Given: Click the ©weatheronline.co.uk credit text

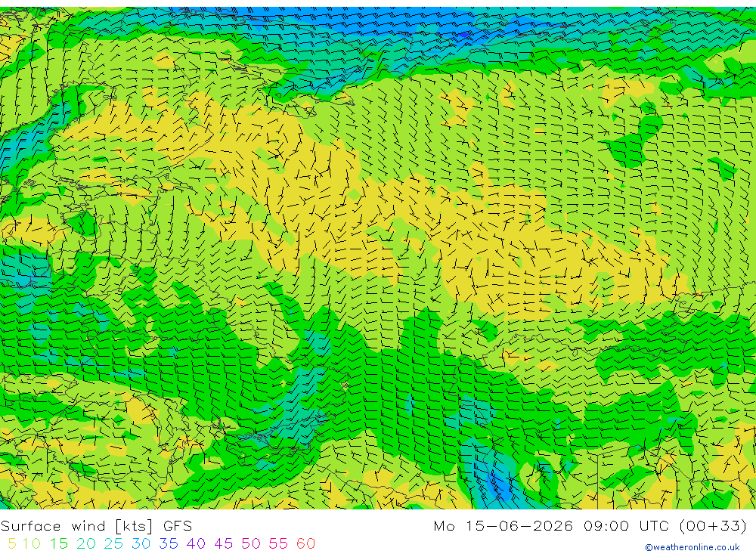Looking at the screenshot, I should [692, 547].
